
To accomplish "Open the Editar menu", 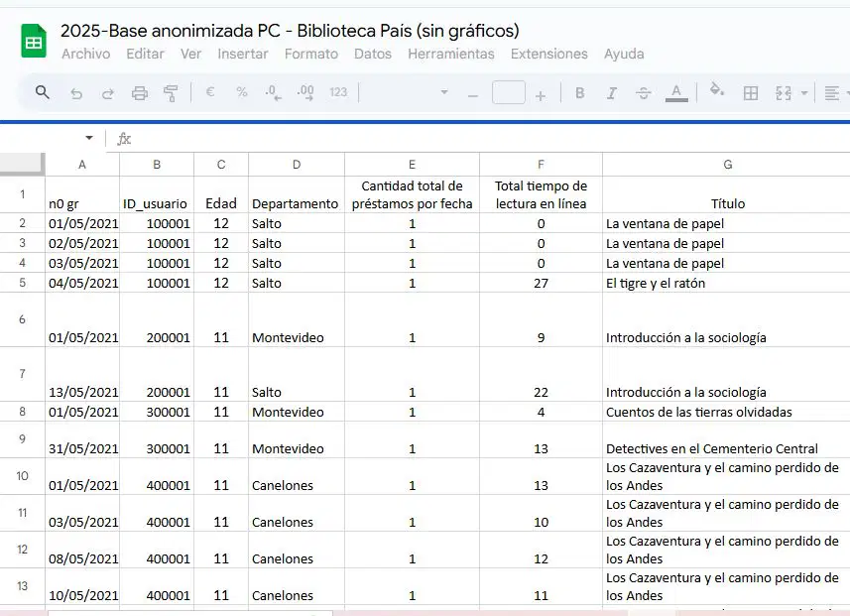I will (x=145, y=54).
